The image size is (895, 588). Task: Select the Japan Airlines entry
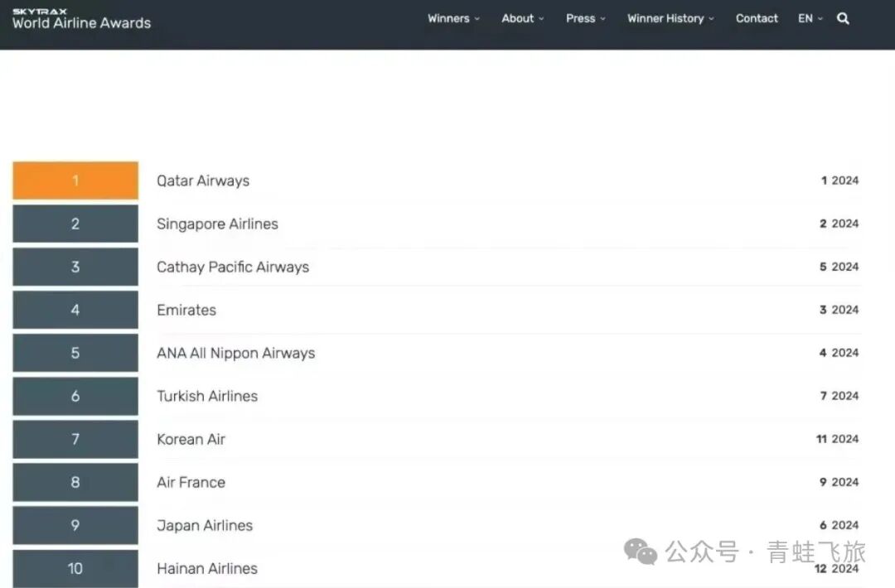pos(205,525)
